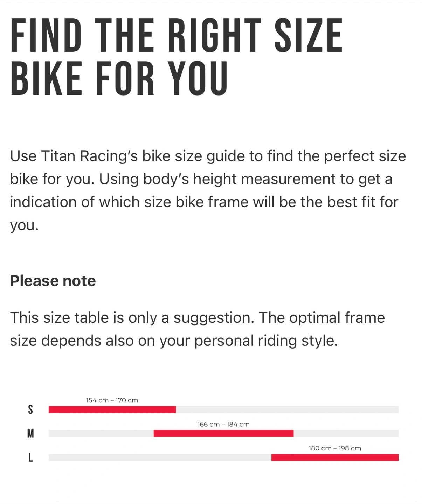The width and height of the screenshot is (422, 504).
Task: Click the 166 cm – 184 cm label
Action: coord(223,424)
